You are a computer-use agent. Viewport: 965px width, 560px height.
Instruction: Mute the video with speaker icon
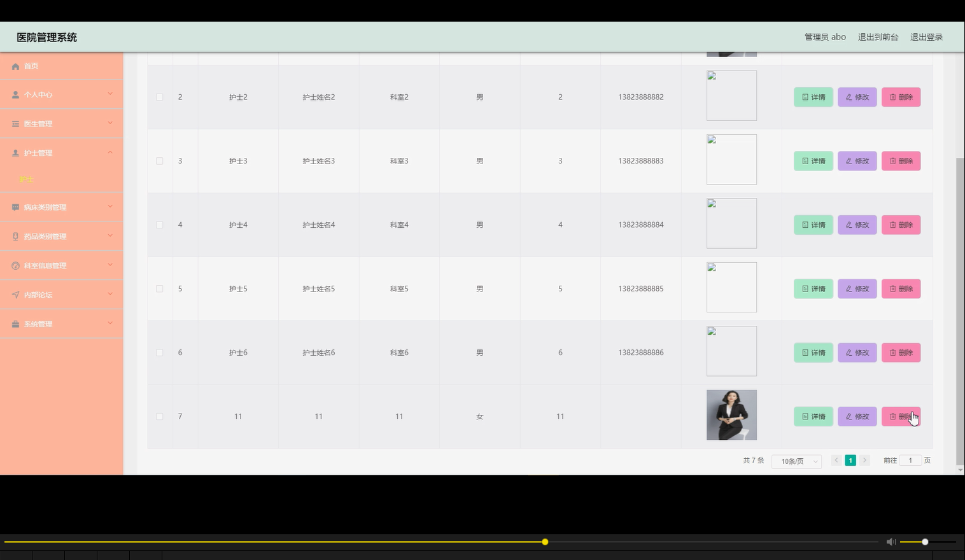[x=891, y=542]
